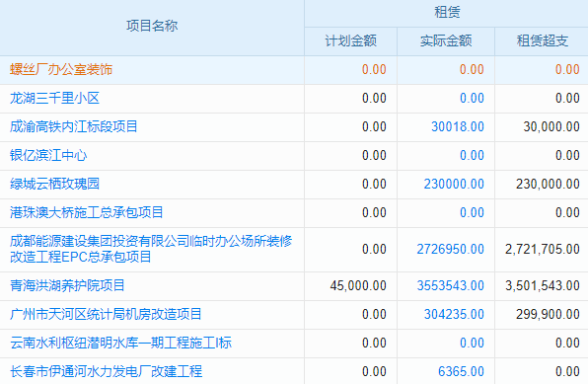Click the 租赁超支 column header
Viewport: 588px width, 384px height.
point(543,40)
